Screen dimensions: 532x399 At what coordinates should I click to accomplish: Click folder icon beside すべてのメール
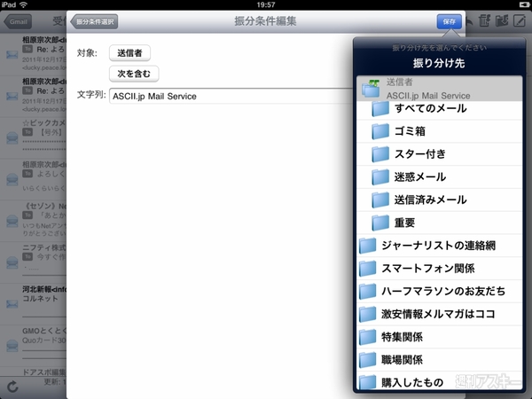coord(380,108)
